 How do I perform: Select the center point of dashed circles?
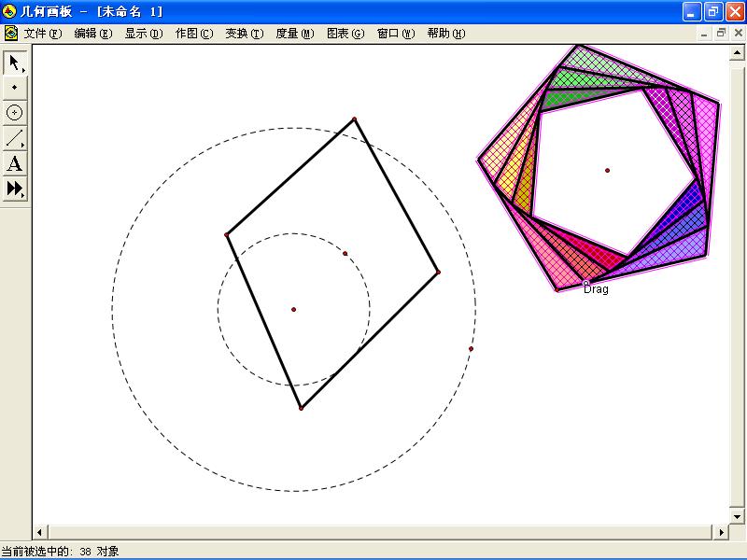point(293,310)
